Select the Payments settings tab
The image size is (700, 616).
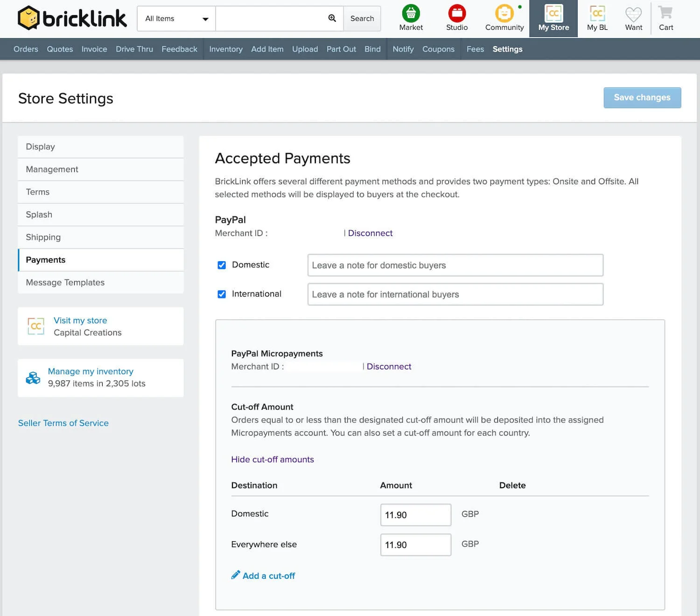[x=101, y=260]
